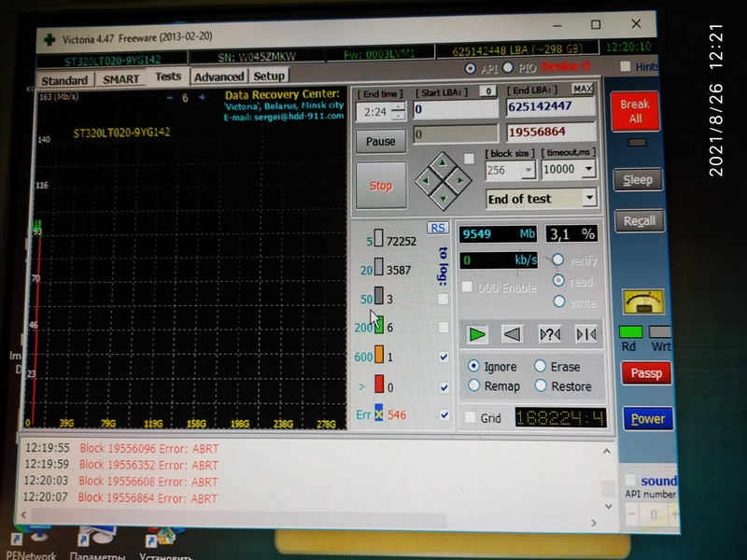Image resolution: width=747 pixels, height=560 pixels.
Task: Click the Break All button
Action: pyautogui.click(x=635, y=111)
